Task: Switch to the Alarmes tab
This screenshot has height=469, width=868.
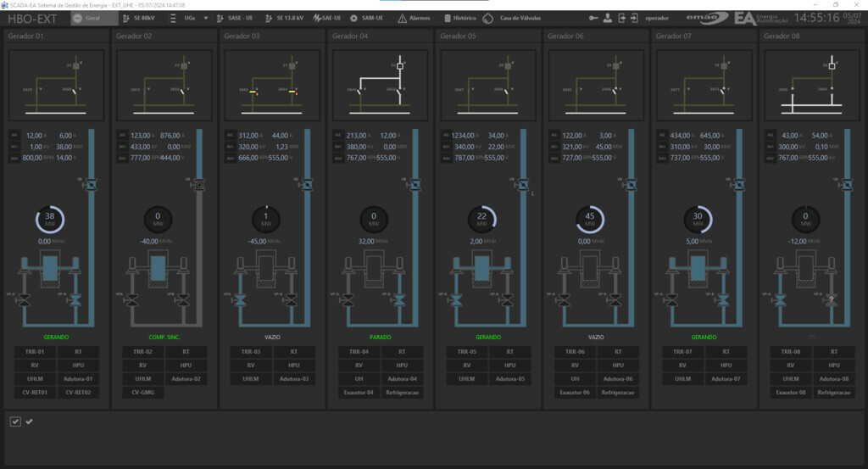Action: click(x=414, y=18)
